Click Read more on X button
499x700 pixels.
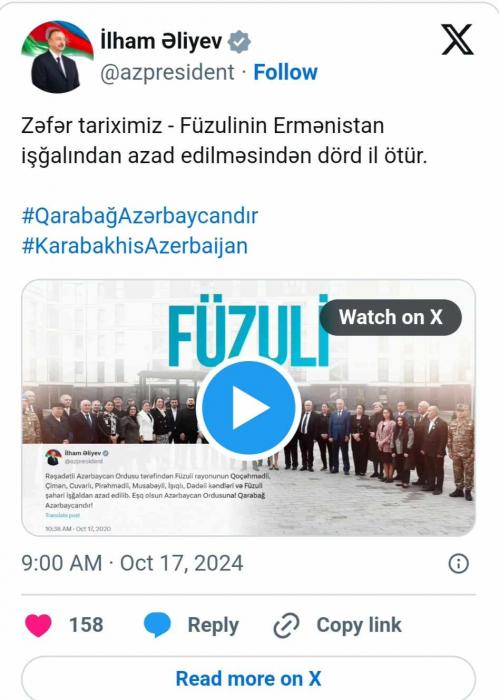coord(249,678)
